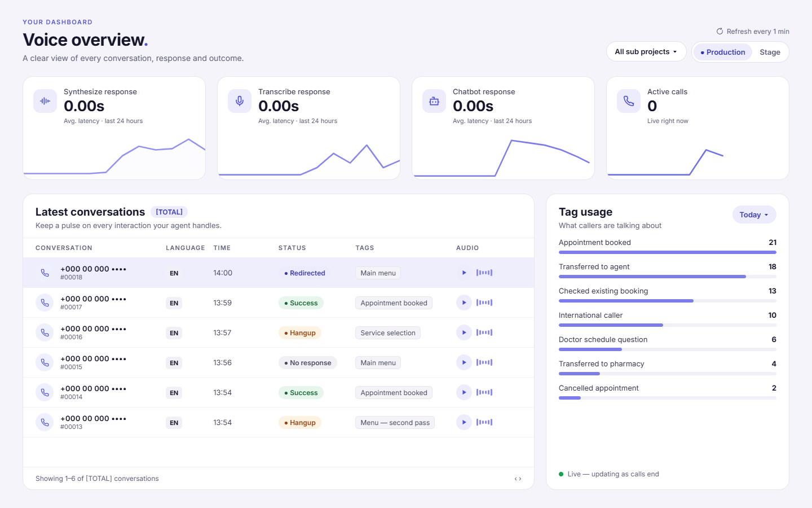The image size is (812, 508).
Task: Click the Transferred to agent usage bar
Action: click(668, 277)
